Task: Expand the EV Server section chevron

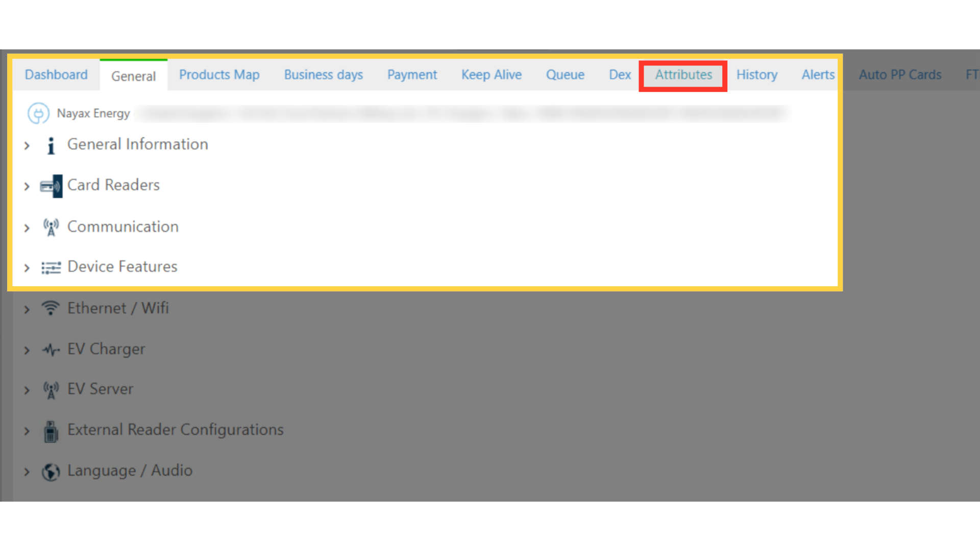Action: [27, 391]
